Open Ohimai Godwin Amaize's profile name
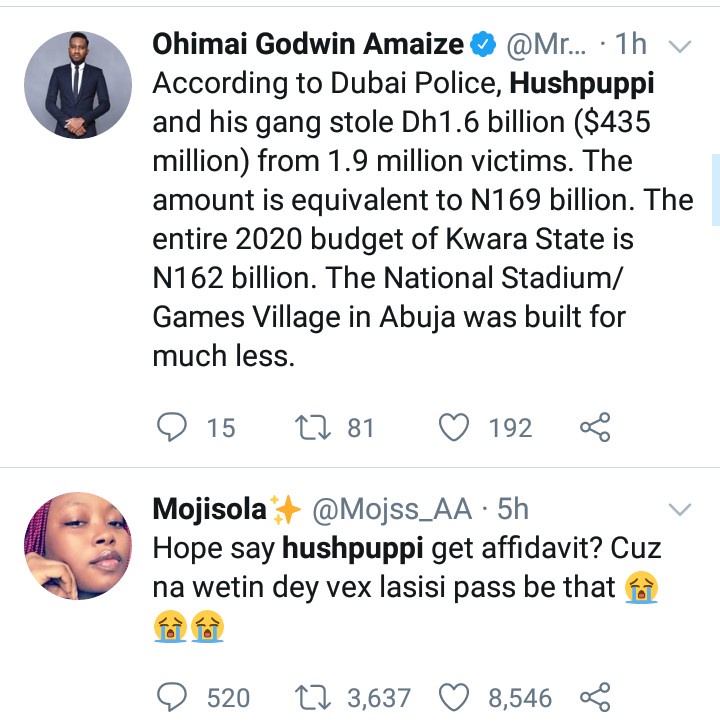Screen dimensions: 720x726 pos(308,46)
